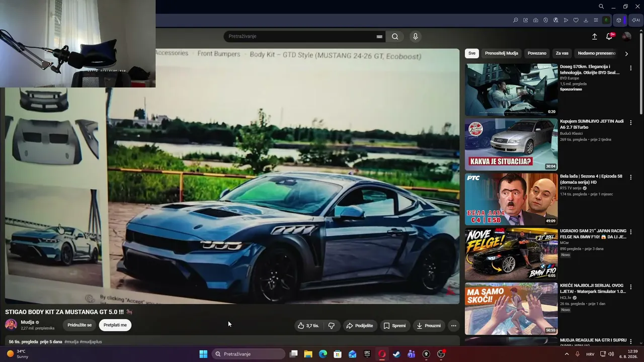Open the YouTube account avatar menu
644x362 pixels.
[x=626, y=36]
